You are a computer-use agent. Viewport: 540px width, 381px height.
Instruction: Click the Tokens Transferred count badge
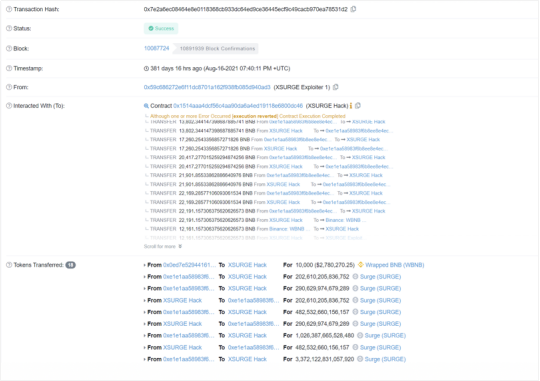(x=71, y=265)
